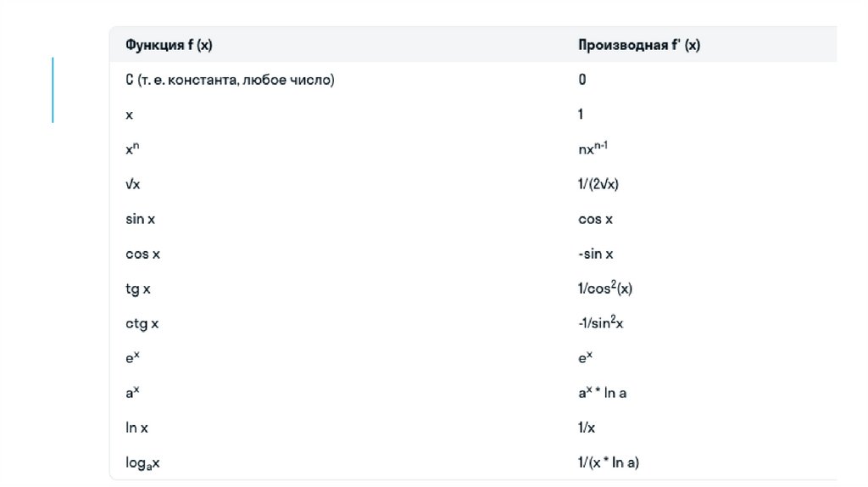Click the aˣ * ln a derivative cell
This screenshot has width=868, height=487.
[602, 393]
